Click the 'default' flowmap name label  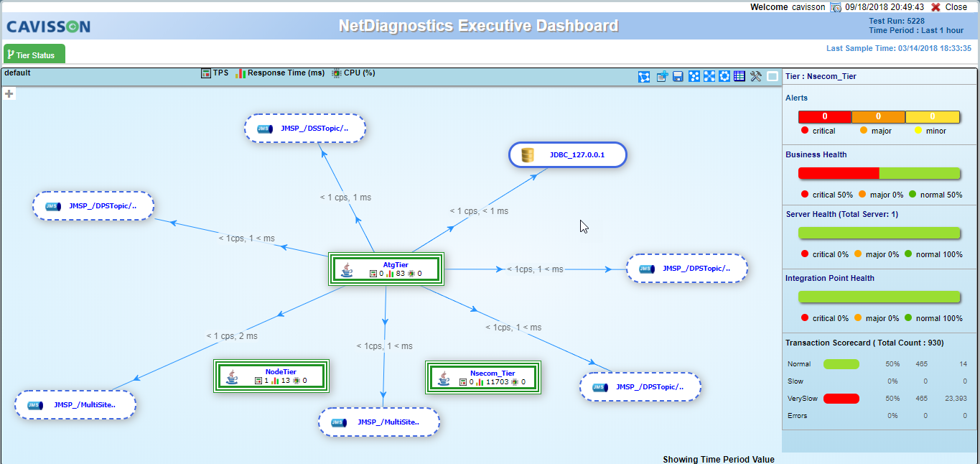pos(17,73)
